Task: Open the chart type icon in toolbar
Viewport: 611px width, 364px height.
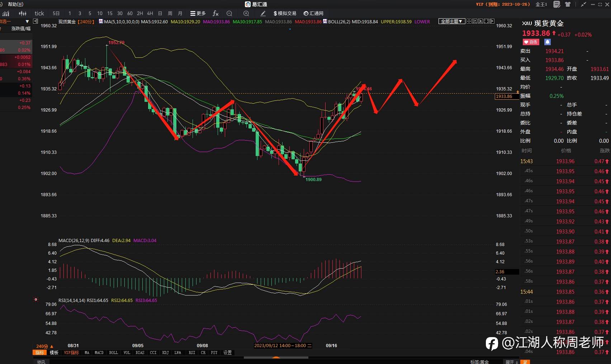Action: click(6, 14)
